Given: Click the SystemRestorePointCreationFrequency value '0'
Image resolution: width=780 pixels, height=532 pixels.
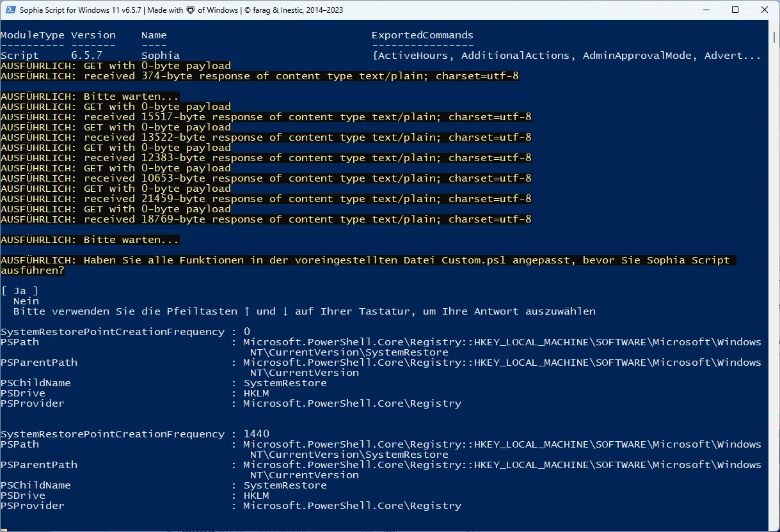Looking at the screenshot, I should coord(247,332).
